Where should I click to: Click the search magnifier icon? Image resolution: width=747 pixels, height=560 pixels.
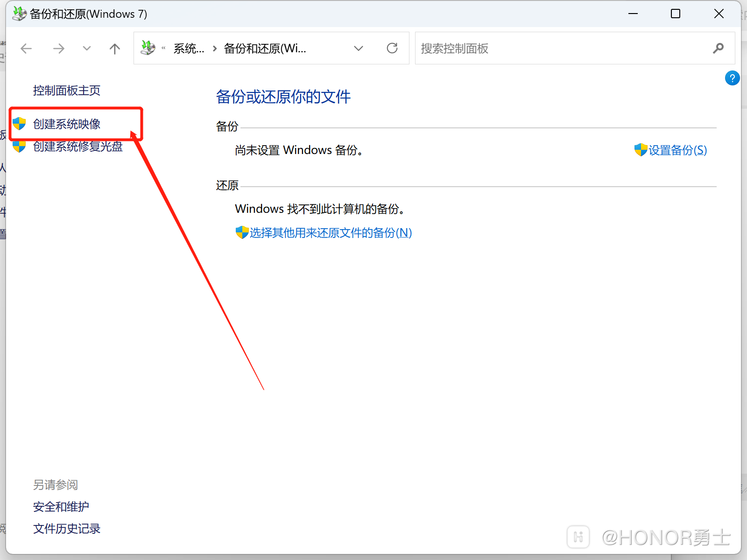coord(719,48)
